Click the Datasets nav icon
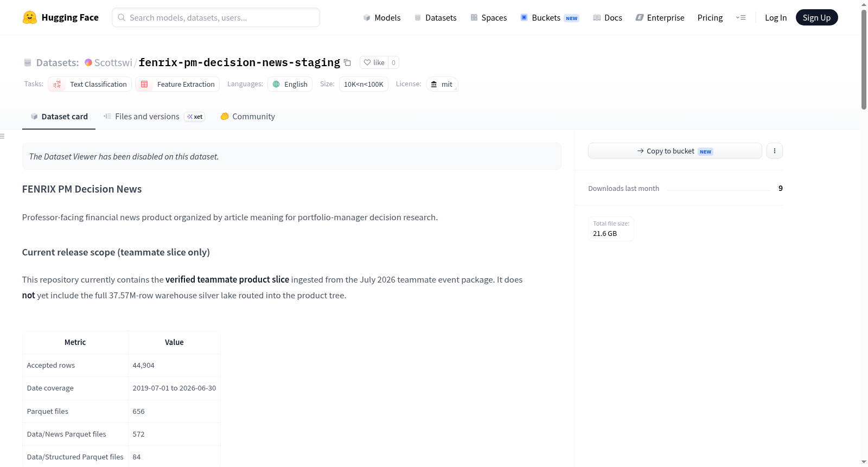 [x=418, y=17]
